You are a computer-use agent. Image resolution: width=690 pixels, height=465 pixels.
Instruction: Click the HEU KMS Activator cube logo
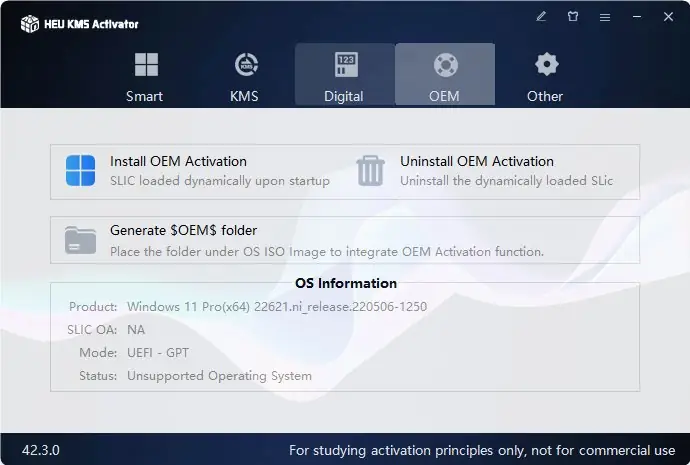point(30,24)
